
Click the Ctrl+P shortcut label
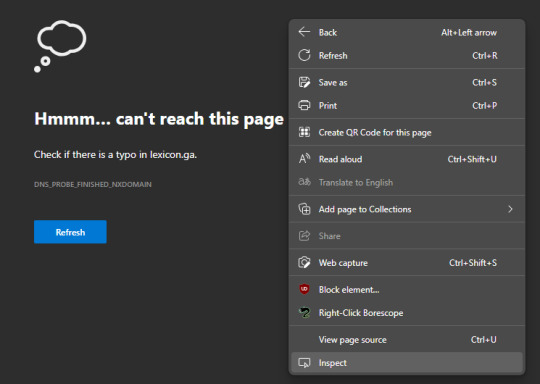pyautogui.click(x=485, y=105)
